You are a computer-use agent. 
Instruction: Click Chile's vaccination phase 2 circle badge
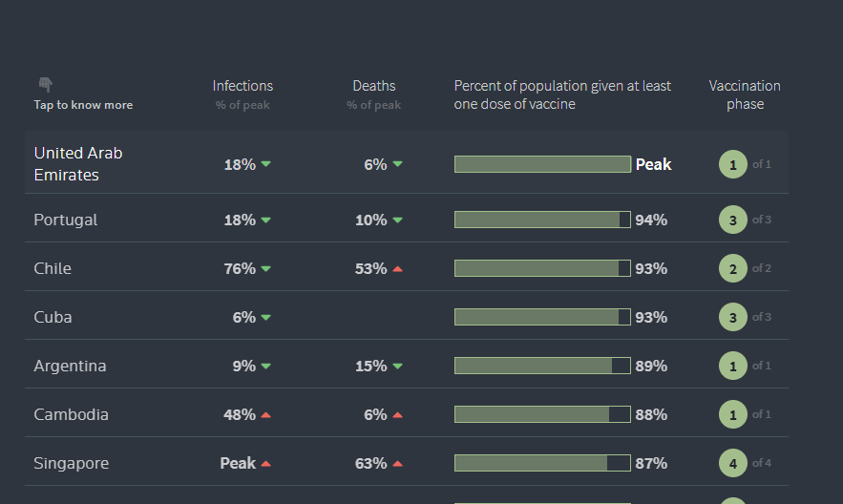coord(732,268)
